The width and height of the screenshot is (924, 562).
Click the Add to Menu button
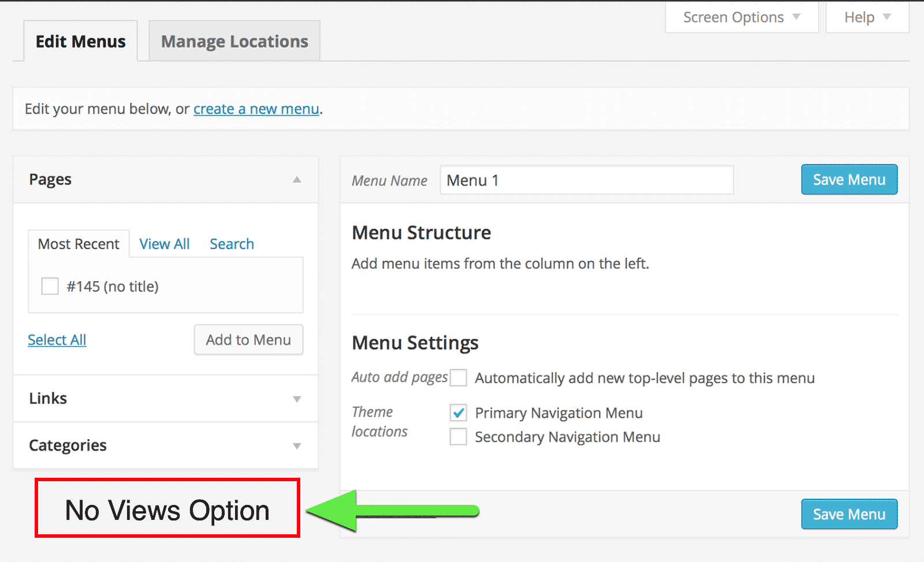(248, 340)
